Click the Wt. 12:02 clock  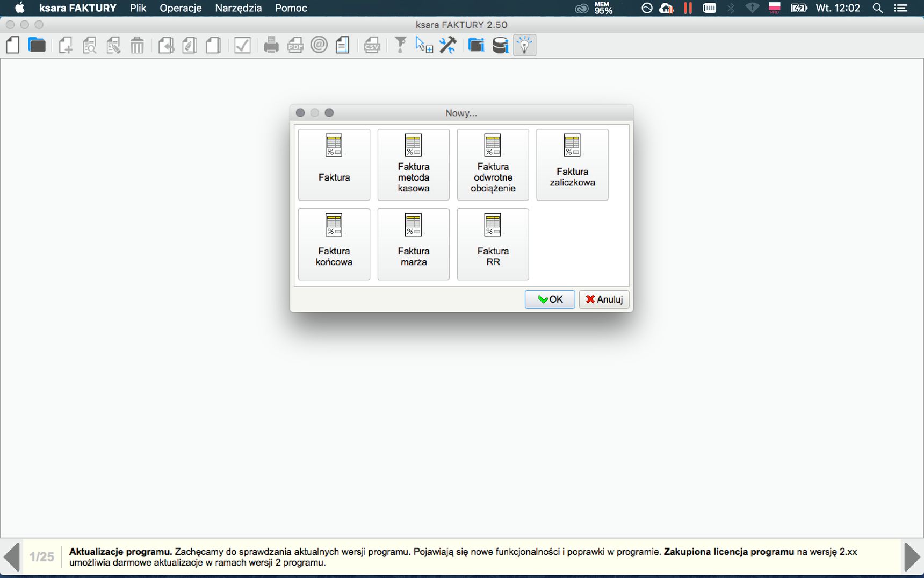(x=838, y=8)
